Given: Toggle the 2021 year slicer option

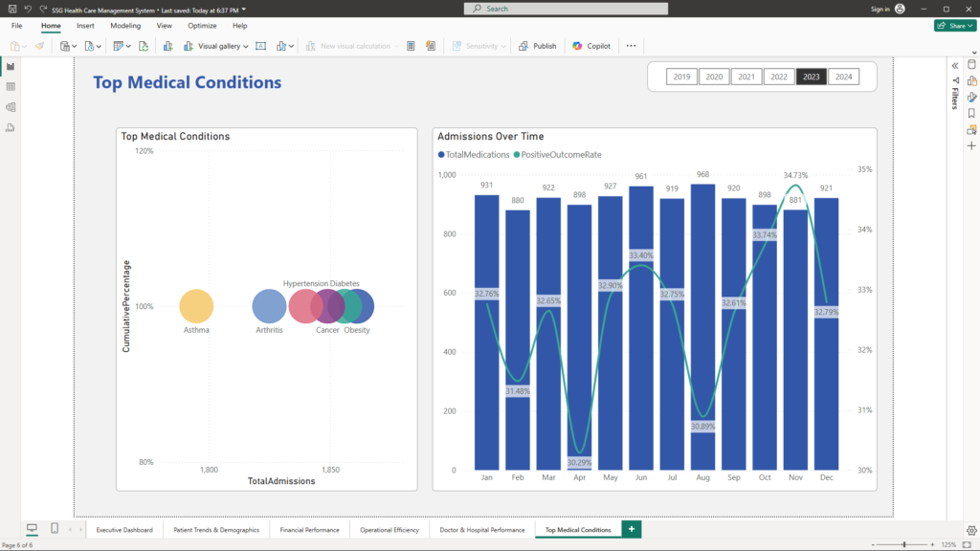Looking at the screenshot, I should (746, 77).
